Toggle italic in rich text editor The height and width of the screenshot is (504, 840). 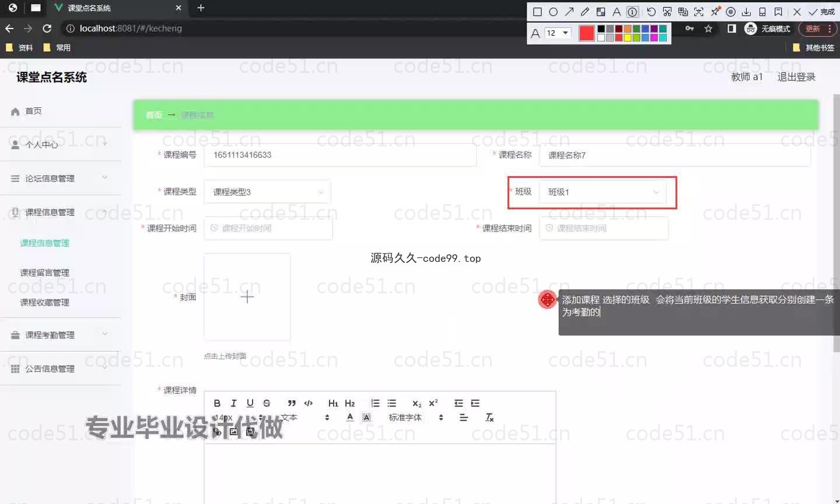pos(233,403)
